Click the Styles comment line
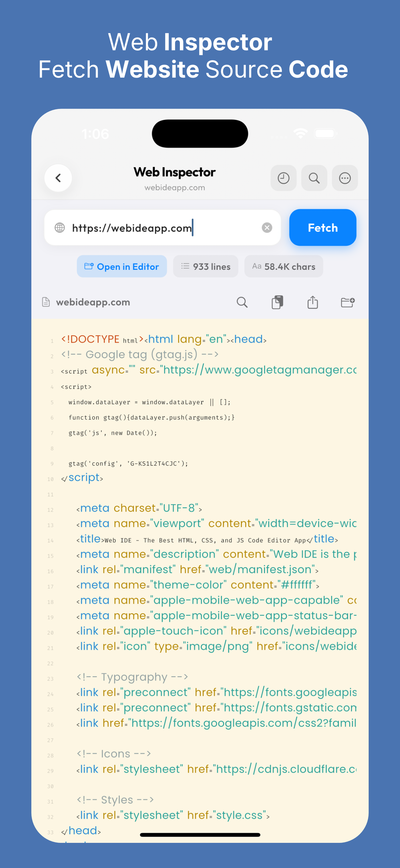This screenshot has width=400, height=868. (115, 800)
